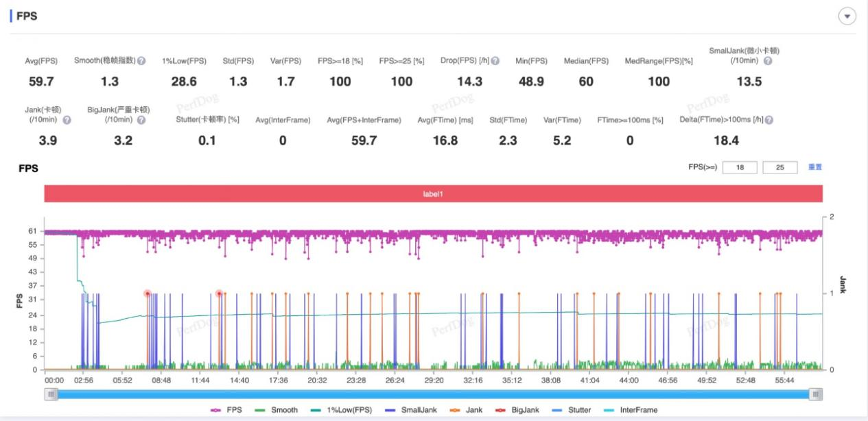This screenshot has width=868, height=421.
Task: Click the left handle of time range slider
Action: tap(51, 394)
